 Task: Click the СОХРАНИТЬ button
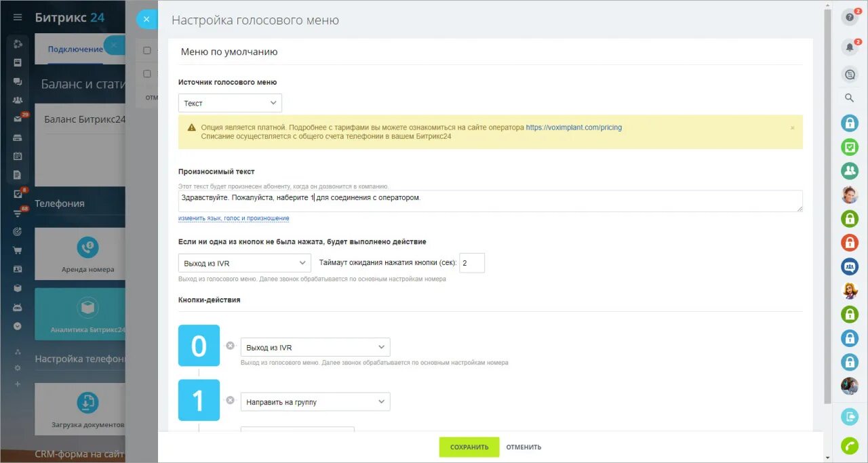(469, 447)
